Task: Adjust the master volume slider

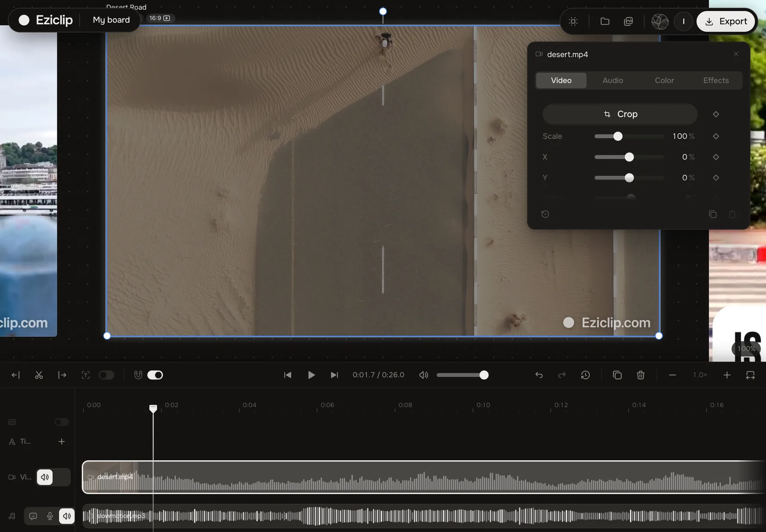Action: tap(462, 375)
